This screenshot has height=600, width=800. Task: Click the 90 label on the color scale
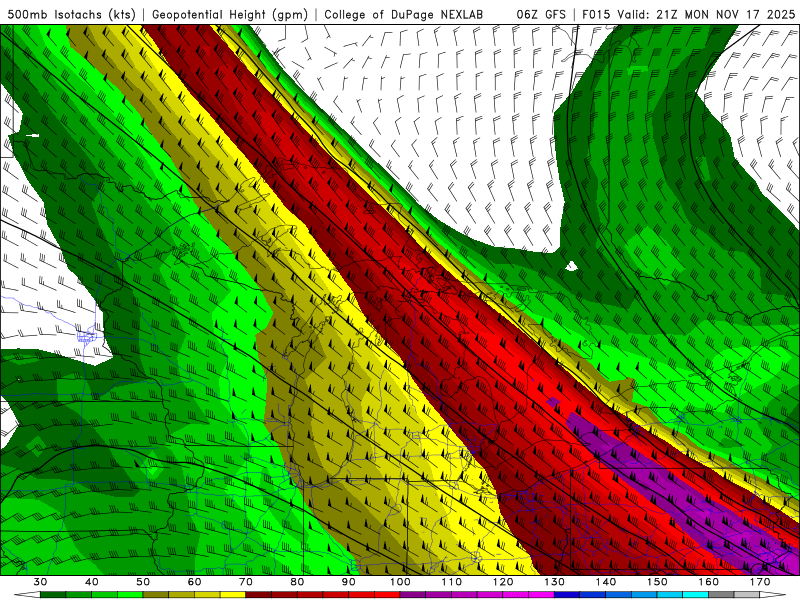coord(349,582)
